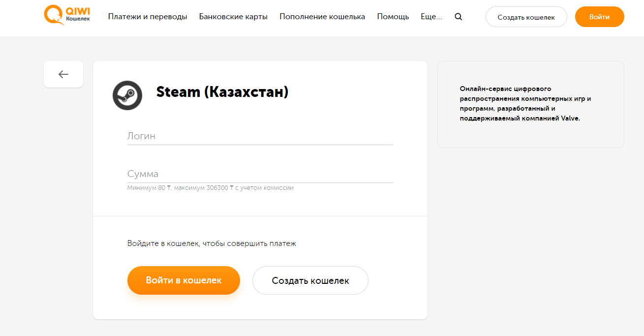Select the minimum-maximum commission hint text
The image size is (644, 336).
[x=211, y=187]
